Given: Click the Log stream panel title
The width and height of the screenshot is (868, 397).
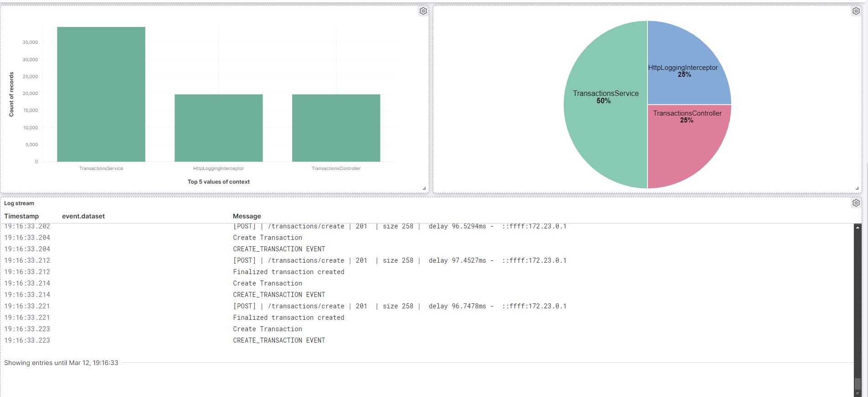Looking at the screenshot, I should [19, 203].
